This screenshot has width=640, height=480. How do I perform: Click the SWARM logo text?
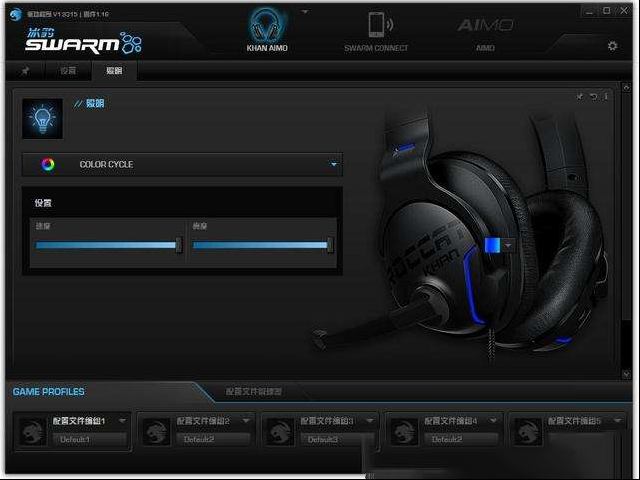[x=72, y=45]
